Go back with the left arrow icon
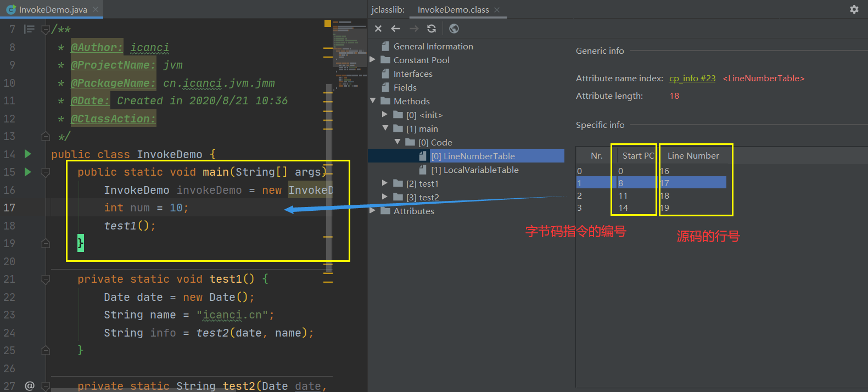Screen dimensions: 868x392 pyautogui.click(x=395, y=29)
